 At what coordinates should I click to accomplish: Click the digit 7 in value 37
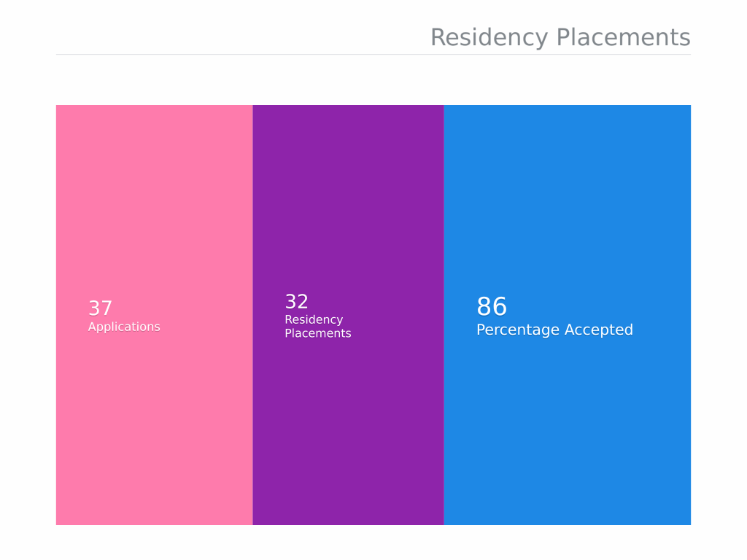click(107, 308)
